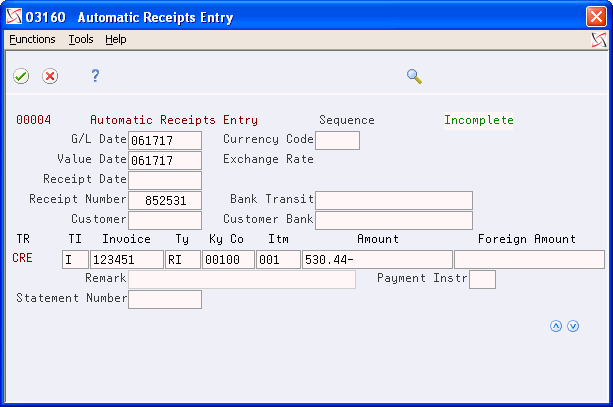Screen dimensions: 613x407
Task: Open the Help menu
Action: [116, 39]
